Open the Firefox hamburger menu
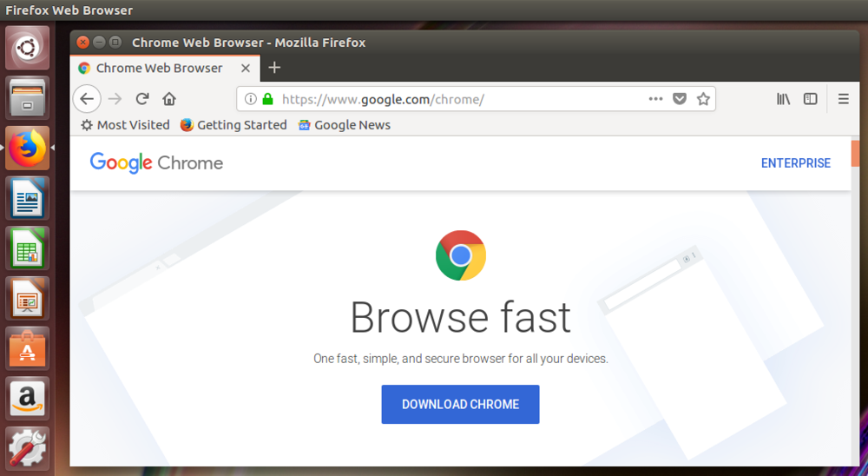Image resolution: width=868 pixels, height=476 pixels. coord(843,99)
